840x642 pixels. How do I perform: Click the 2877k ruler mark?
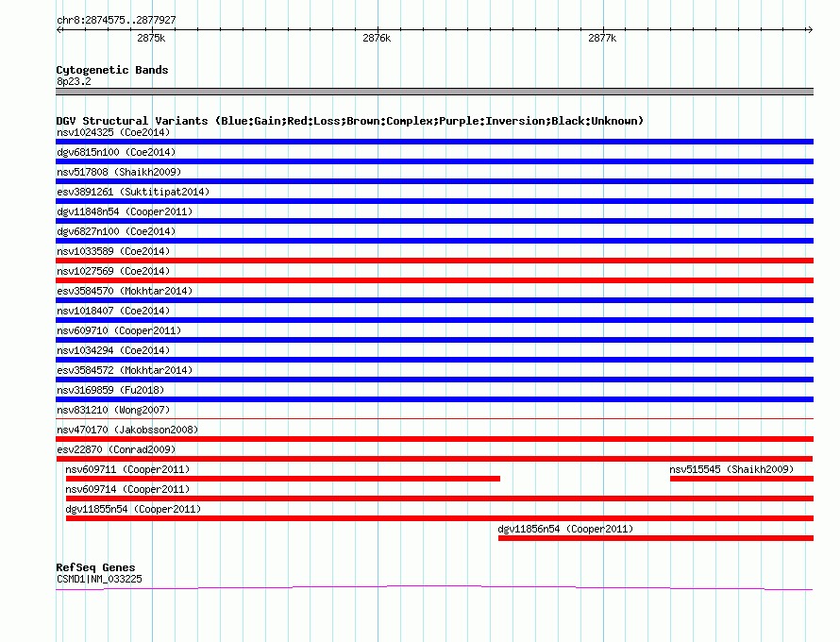[x=602, y=38]
